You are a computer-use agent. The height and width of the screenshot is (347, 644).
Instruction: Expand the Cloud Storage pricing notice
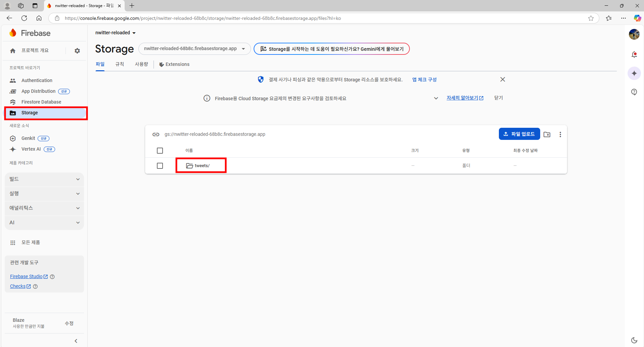click(x=436, y=98)
